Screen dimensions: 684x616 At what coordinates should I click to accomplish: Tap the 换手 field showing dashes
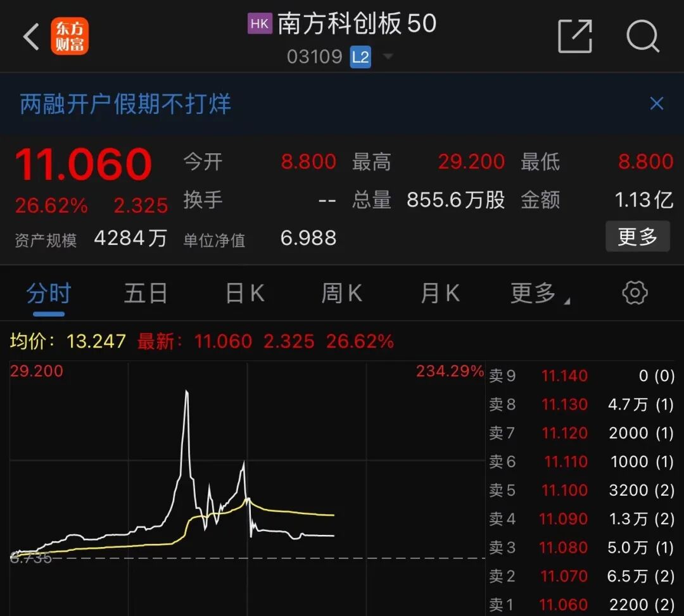pos(260,200)
